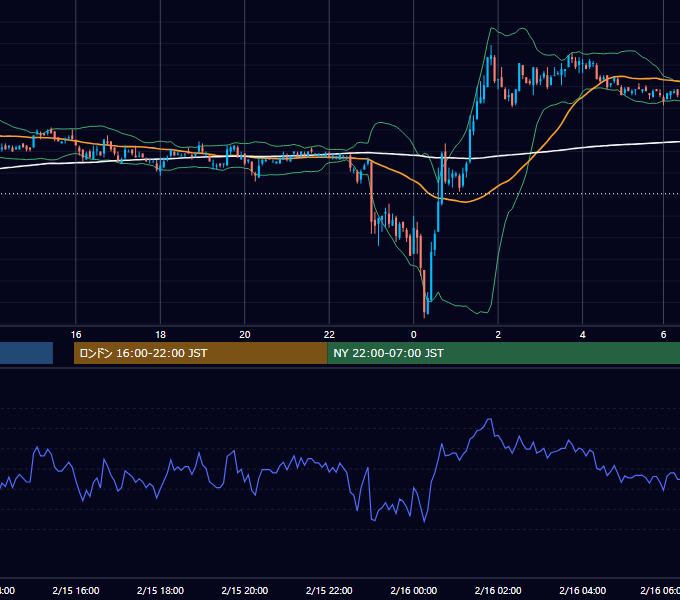Image resolution: width=680 pixels, height=600 pixels.
Task: Select the blue session bar before ロンドン
Action: (26, 353)
